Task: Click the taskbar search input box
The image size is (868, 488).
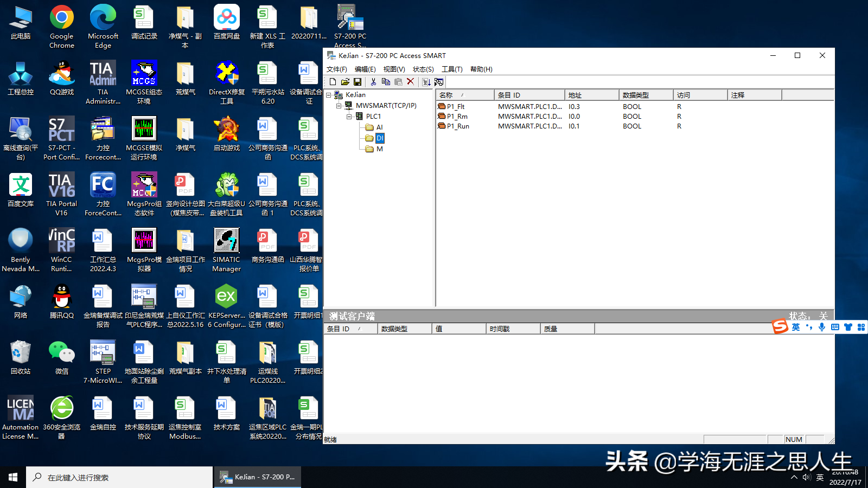Action: point(119,477)
